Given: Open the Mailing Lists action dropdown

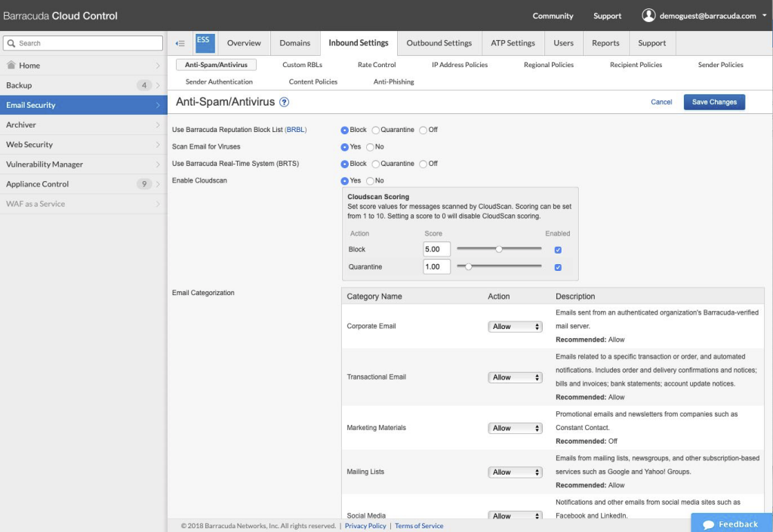Looking at the screenshot, I should (x=515, y=472).
